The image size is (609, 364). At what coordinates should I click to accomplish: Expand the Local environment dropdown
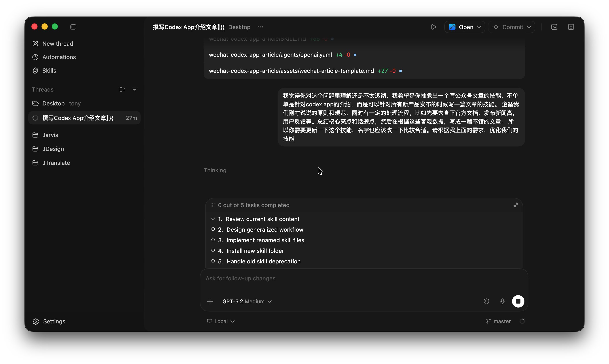pyautogui.click(x=221, y=321)
